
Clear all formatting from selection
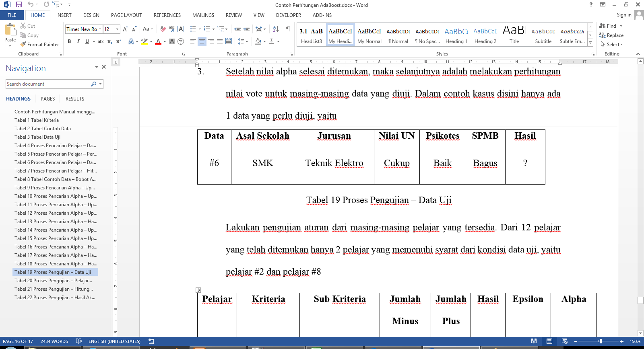click(163, 29)
